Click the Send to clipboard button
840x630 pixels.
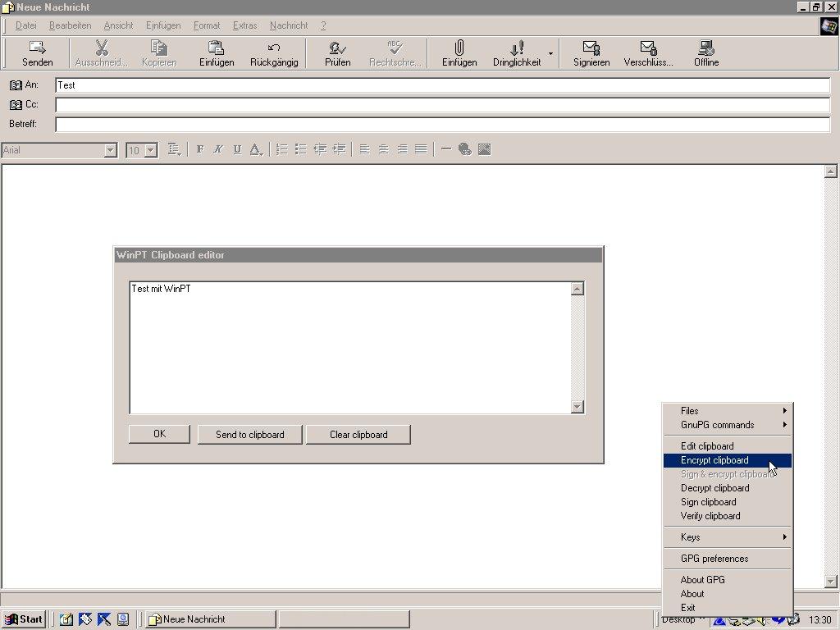(x=249, y=435)
